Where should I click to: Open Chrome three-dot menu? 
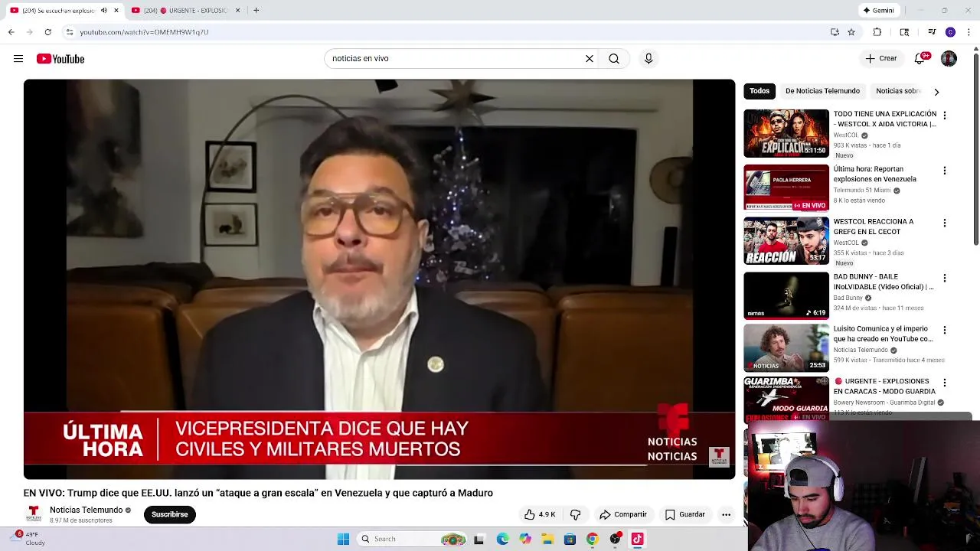(969, 32)
